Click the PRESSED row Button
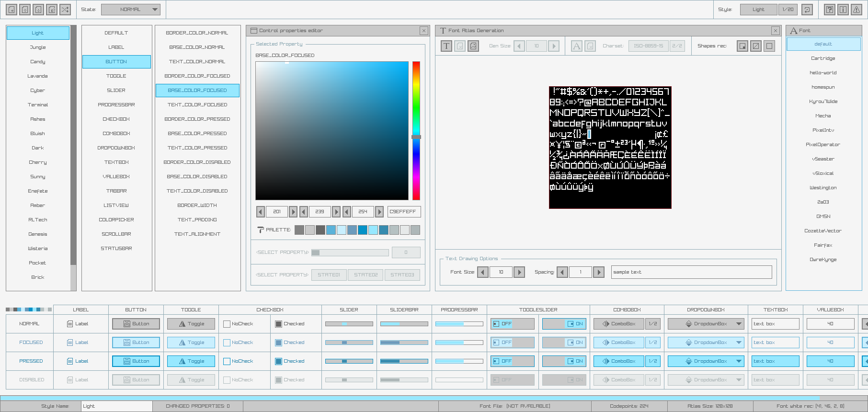 136,361
